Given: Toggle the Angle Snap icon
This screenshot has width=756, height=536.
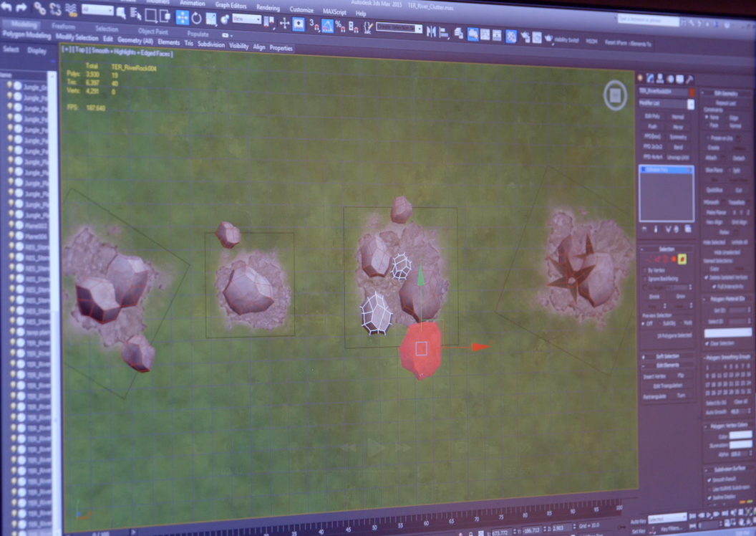Looking at the screenshot, I should (x=327, y=26).
